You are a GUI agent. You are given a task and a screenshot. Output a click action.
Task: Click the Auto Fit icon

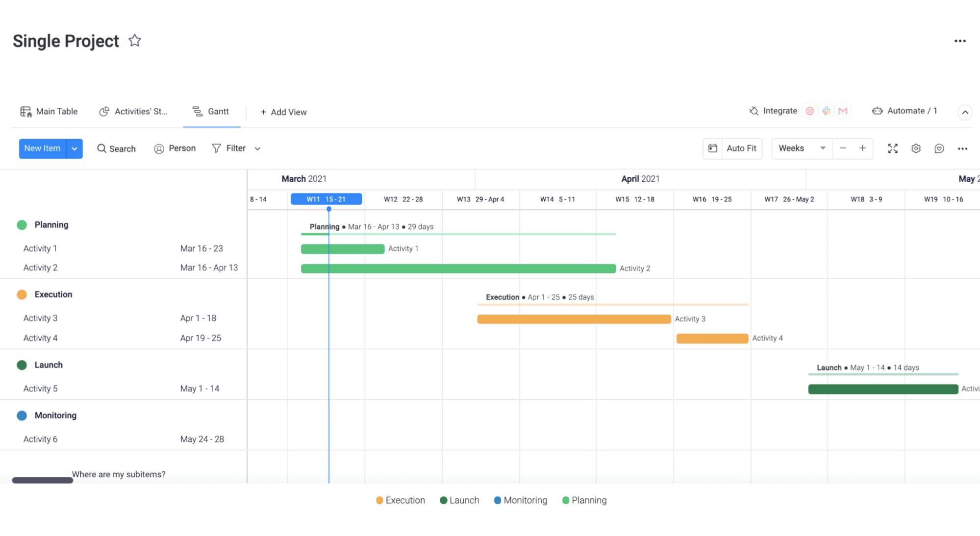[x=713, y=148]
